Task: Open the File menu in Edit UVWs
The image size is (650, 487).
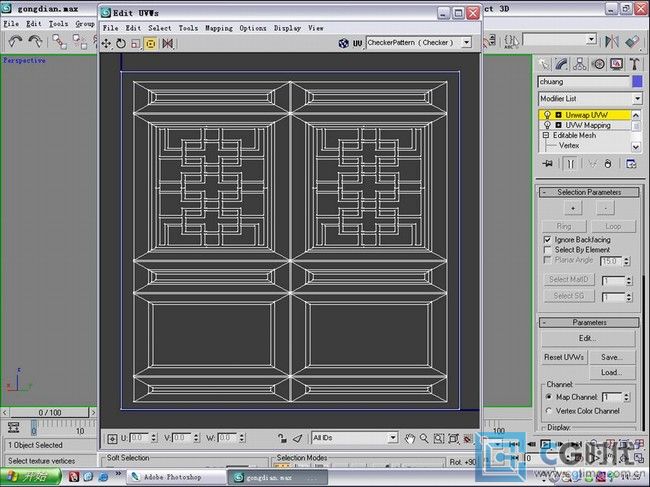Action: pyautogui.click(x=110, y=28)
